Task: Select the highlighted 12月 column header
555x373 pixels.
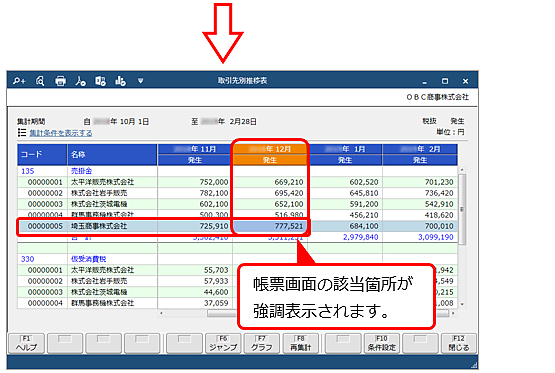Action: [x=270, y=149]
